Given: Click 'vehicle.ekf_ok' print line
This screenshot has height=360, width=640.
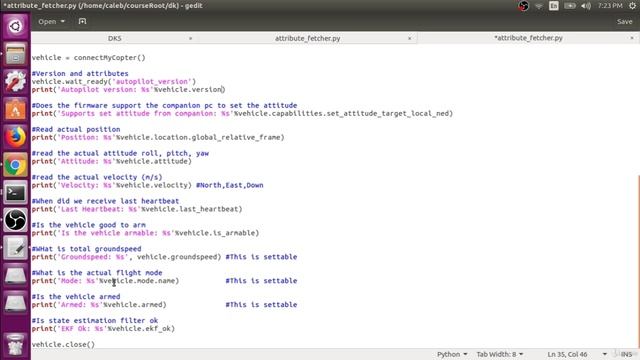Looking at the screenshot, I should tap(103, 329).
